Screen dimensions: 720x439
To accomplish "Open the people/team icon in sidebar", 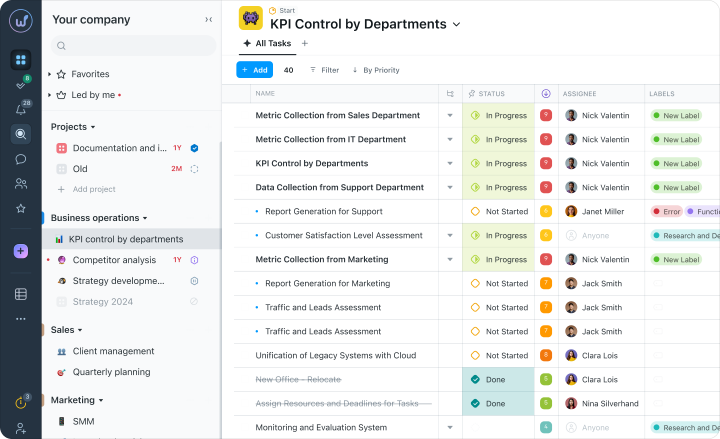I will pos(21,184).
